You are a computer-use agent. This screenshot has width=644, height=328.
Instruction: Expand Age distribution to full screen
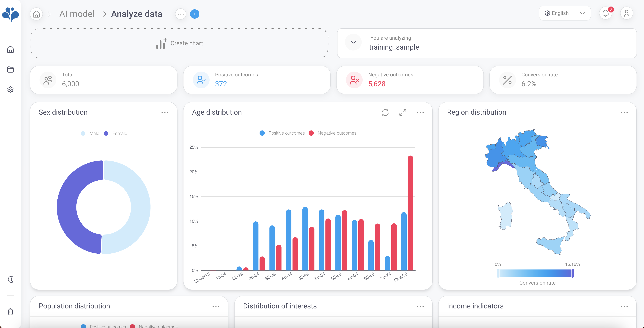403,113
